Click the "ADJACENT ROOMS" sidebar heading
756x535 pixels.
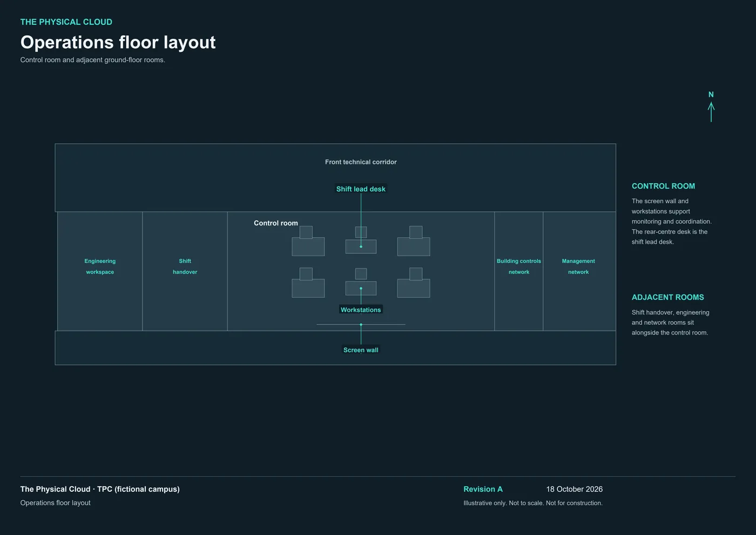pos(668,297)
